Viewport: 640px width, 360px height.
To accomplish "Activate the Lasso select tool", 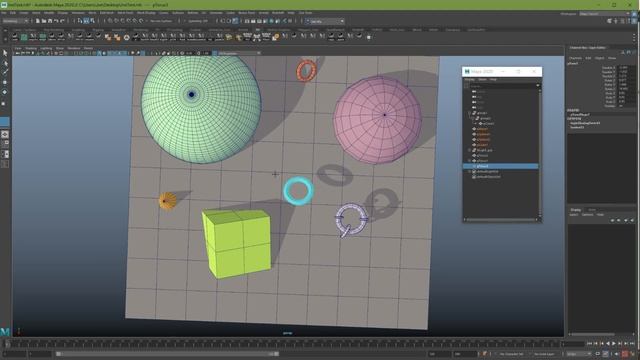I will pos(5,63).
